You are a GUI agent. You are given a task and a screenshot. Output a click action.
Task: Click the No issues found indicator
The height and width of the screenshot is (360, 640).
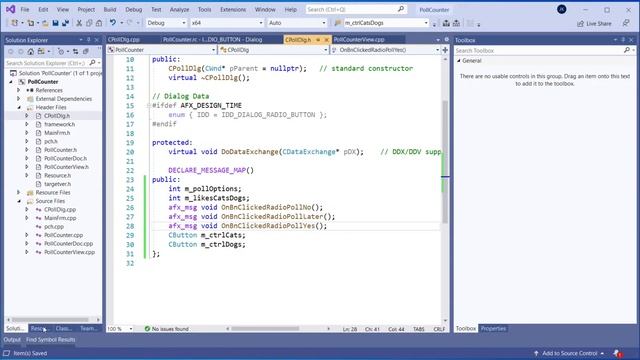(x=167, y=329)
